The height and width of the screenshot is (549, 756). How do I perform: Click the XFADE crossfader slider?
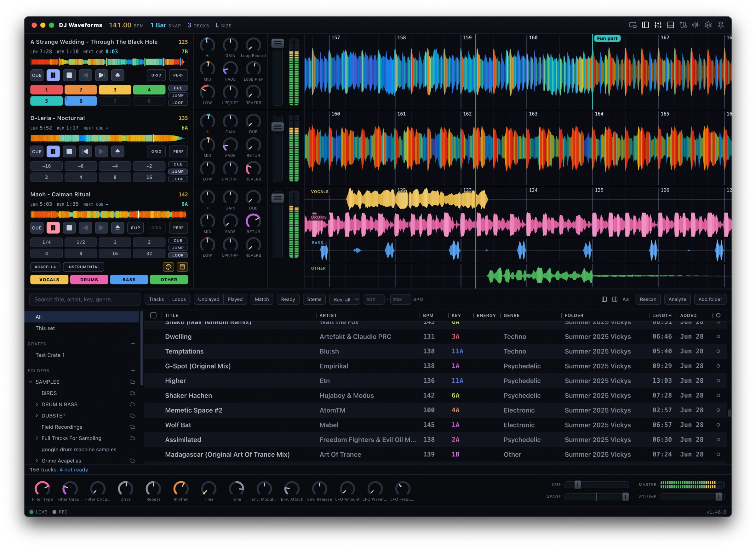coord(596,497)
